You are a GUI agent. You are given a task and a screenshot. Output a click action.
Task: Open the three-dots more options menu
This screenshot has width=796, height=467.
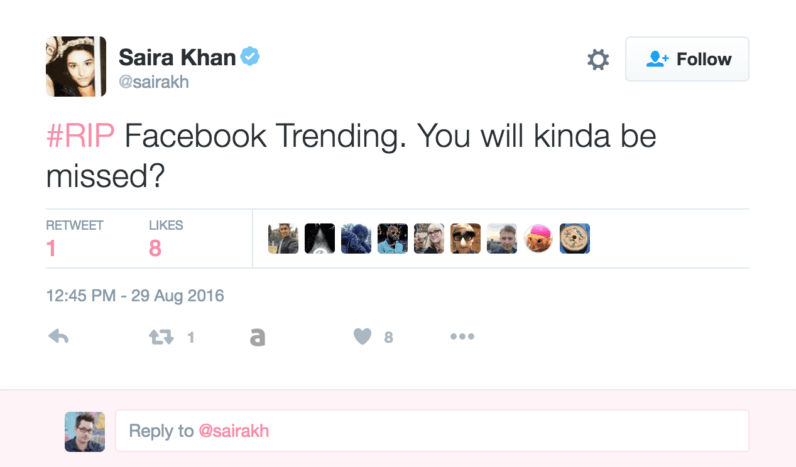click(x=462, y=337)
